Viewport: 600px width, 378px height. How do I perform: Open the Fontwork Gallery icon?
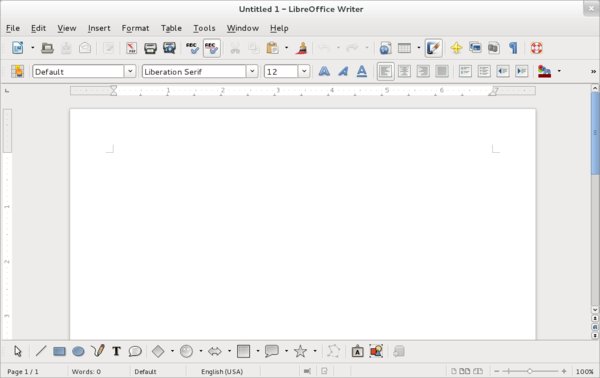[357, 351]
